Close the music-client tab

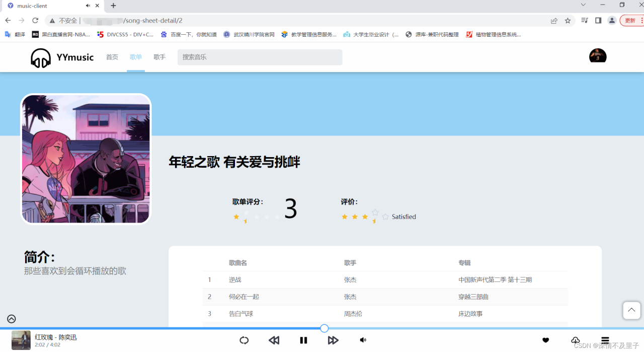point(98,6)
